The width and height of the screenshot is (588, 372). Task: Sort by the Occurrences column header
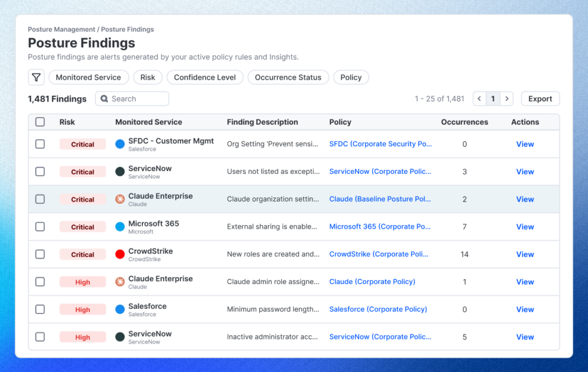pyautogui.click(x=465, y=122)
